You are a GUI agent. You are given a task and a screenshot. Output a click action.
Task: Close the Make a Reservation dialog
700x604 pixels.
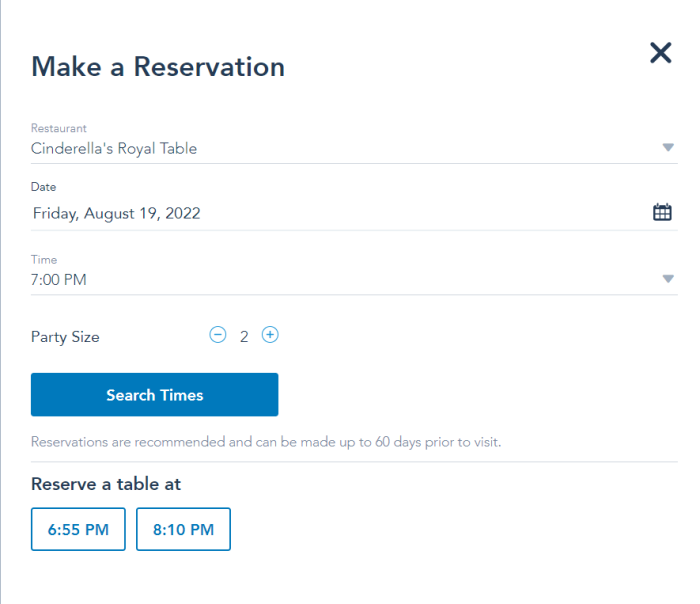[x=661, y=53]
